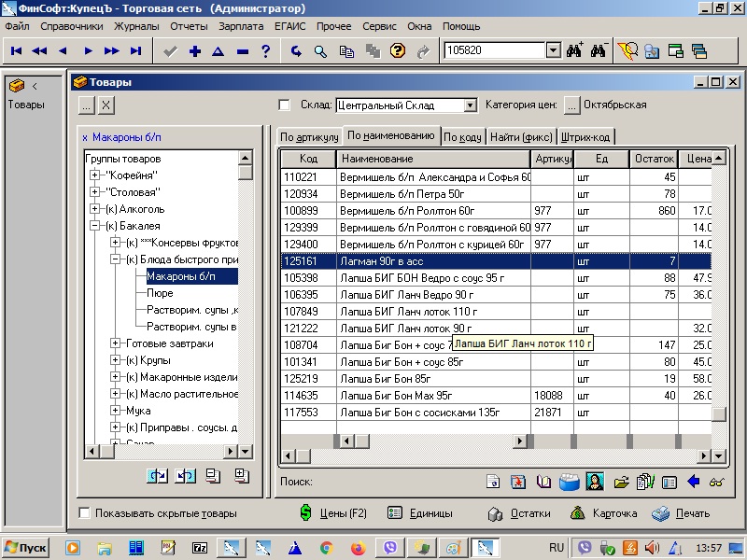Expand the "Кофейня" tree group

pos(95,175)
